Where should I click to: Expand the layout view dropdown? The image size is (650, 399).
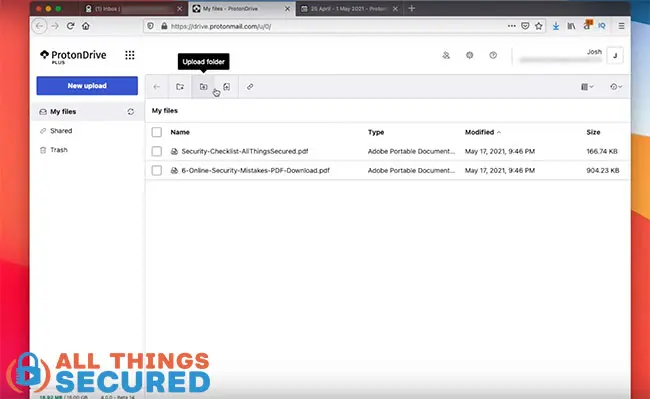pos(587,87)
